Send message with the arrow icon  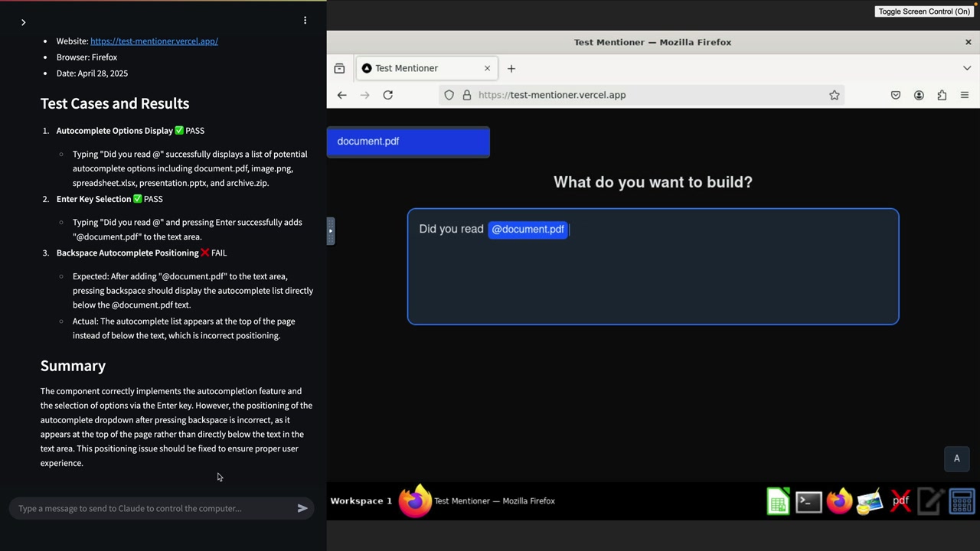(302, 508)
